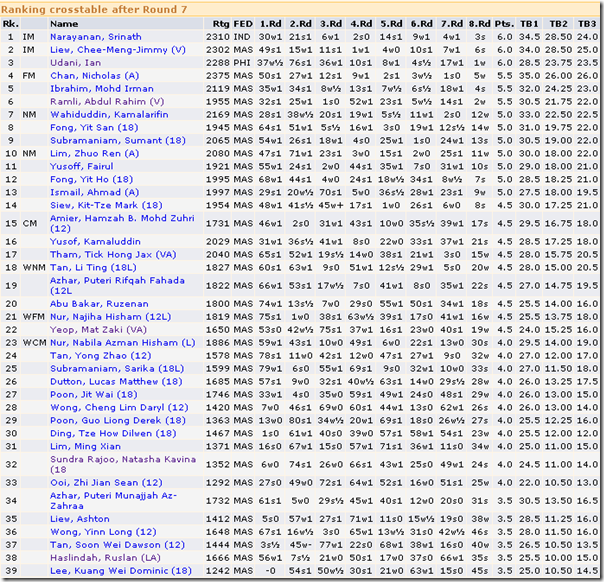Click the IND federation cell

[x=242, y=37]
